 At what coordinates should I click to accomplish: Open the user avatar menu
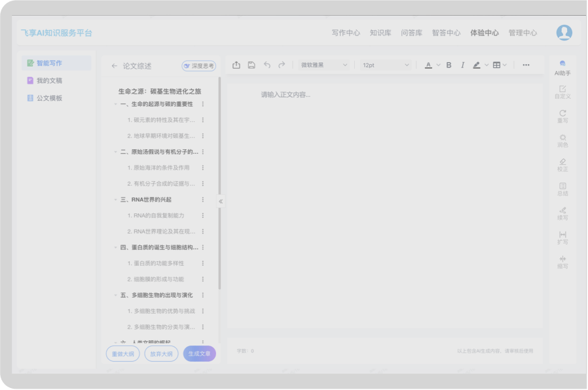564,33
